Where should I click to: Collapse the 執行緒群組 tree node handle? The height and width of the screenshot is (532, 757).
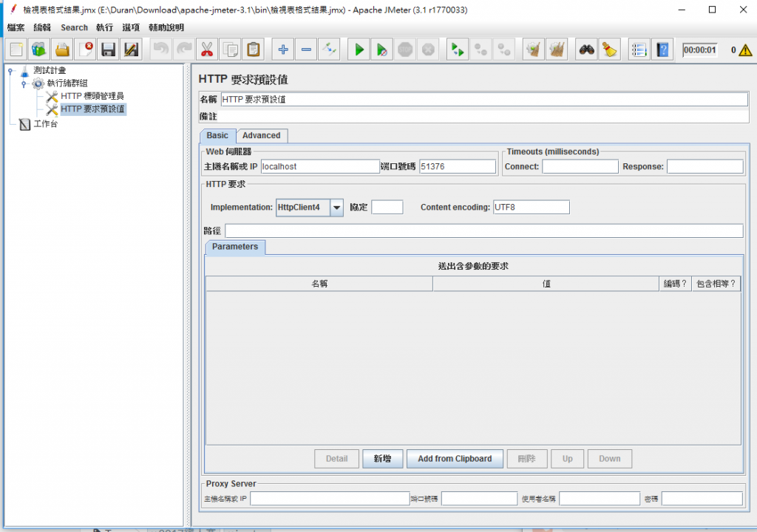pyautogui.click(x=24, y=83)
